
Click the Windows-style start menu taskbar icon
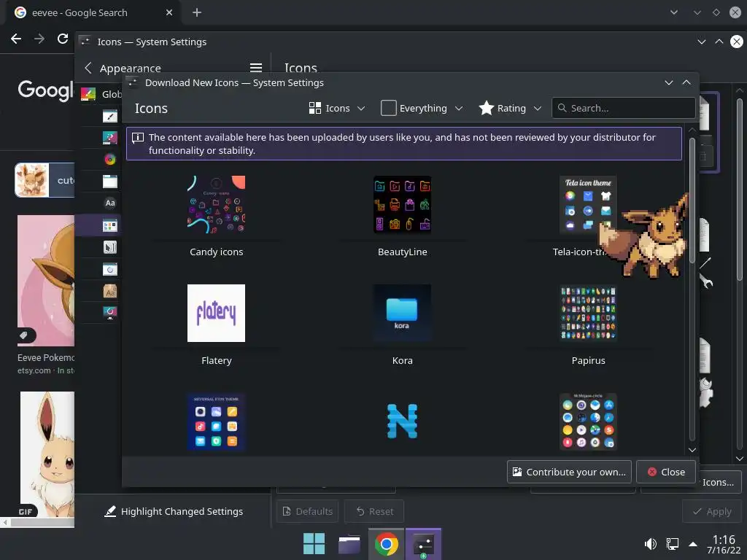click(x=314, y=544)
